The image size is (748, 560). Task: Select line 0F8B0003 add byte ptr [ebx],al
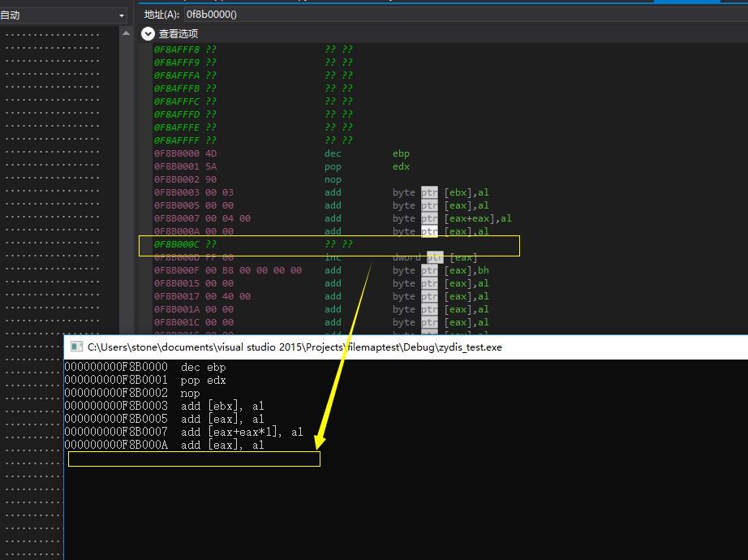[321, 192]
